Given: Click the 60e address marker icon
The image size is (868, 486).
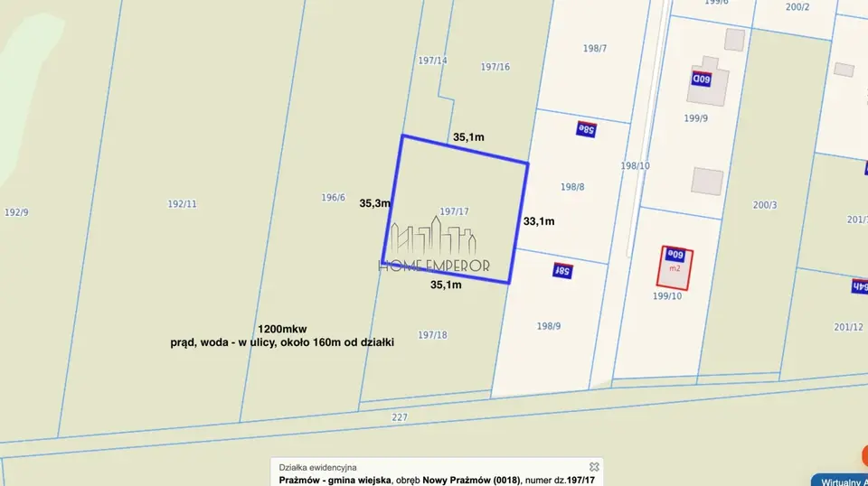Looking at the screenshot, I should [675, 255].
